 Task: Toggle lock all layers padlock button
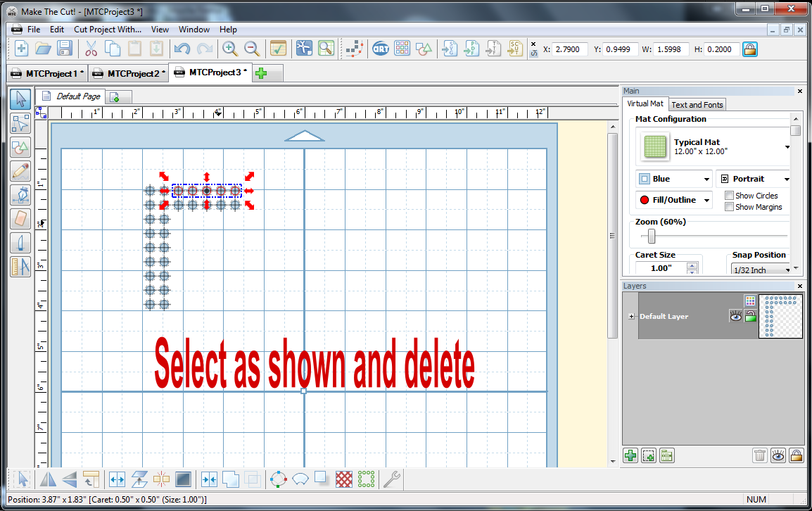click(796, 455)
